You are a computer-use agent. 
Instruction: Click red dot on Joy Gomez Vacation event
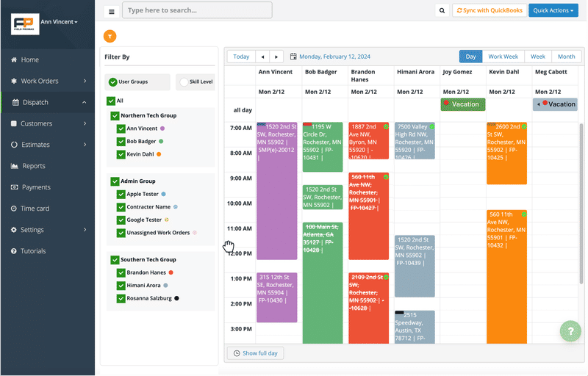[x=446, y=103]
